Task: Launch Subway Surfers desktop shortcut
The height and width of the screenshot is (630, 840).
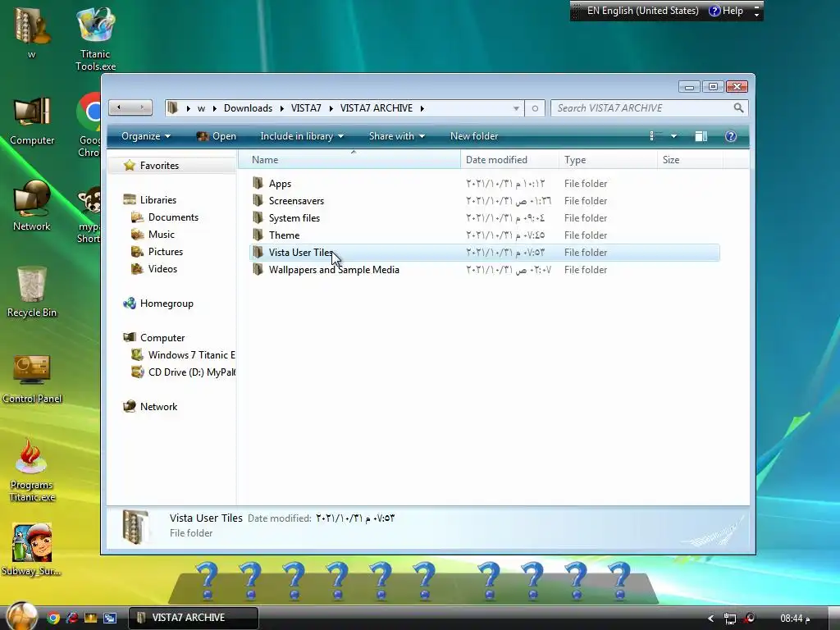Action: click(x=32, y=550)
